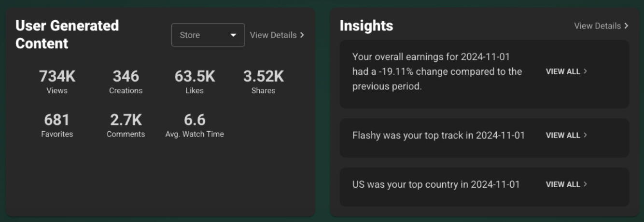Image resolution: width=644 pixels, height=222 pixels.
Task: Click the caret arrow in Store dropdown
Action: [234, 35]
